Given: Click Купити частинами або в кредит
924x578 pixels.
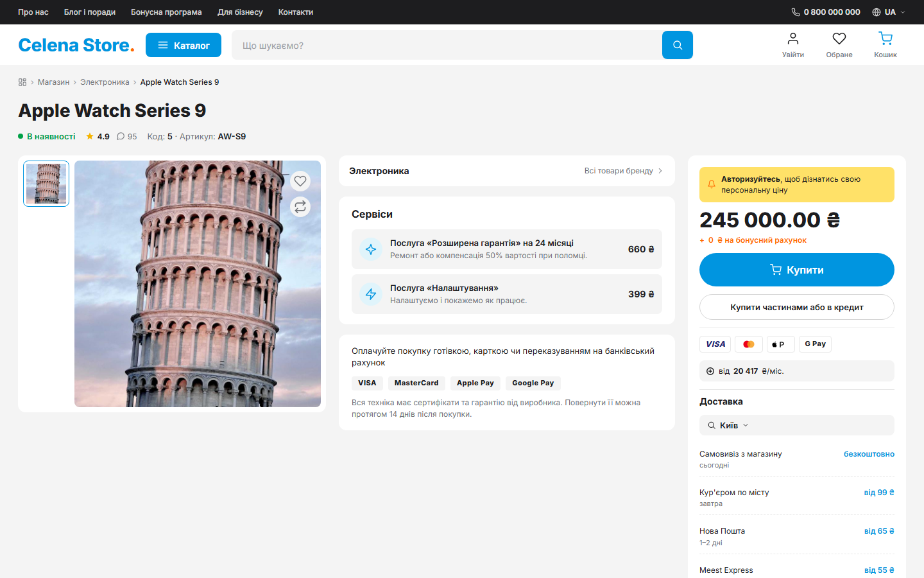Looking at the screenshot, I should pos(797,307).
